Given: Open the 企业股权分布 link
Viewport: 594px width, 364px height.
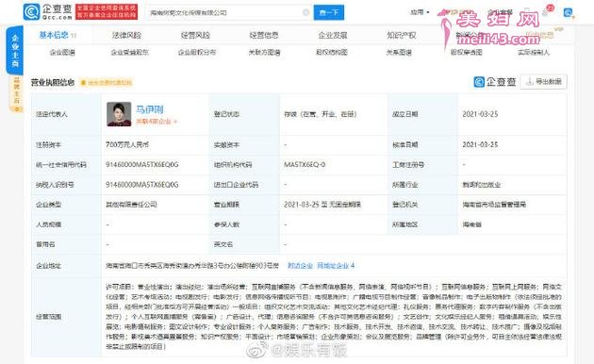Looking at the screenshot, I should [x=197, y=52].
